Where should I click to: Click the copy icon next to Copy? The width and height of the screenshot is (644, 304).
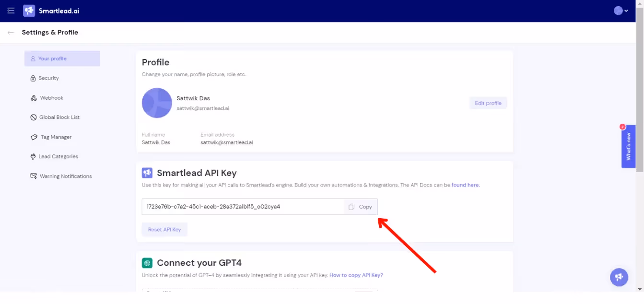click(351, 207)
